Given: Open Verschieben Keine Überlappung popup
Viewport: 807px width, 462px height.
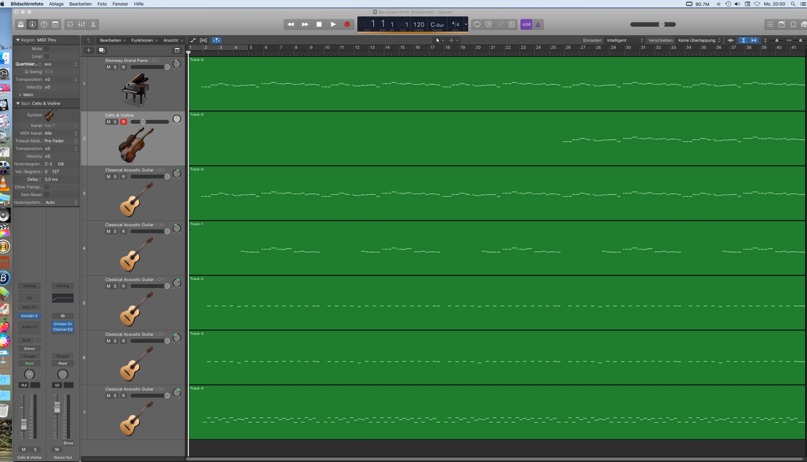Looking at the screenshot, I should click(699, 40).
